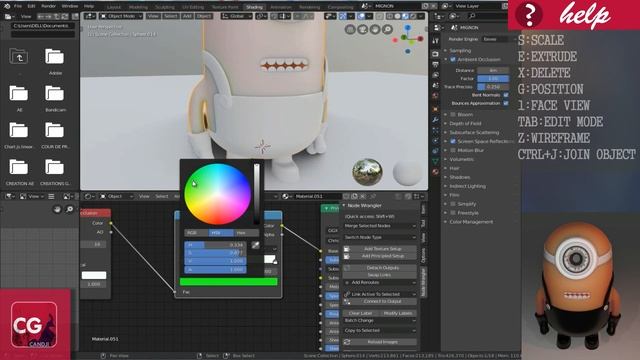Click Connect to Output button

click(x=380, y=301)
